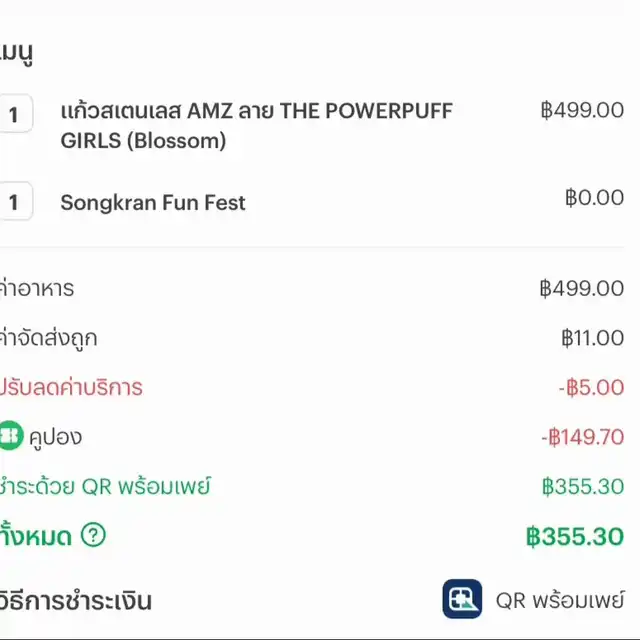This screenshot has width=640, height=640.
Task: Tap the ฿11.00 delivery fee amount
Action: pyautogui.click(x=593, y=338)
